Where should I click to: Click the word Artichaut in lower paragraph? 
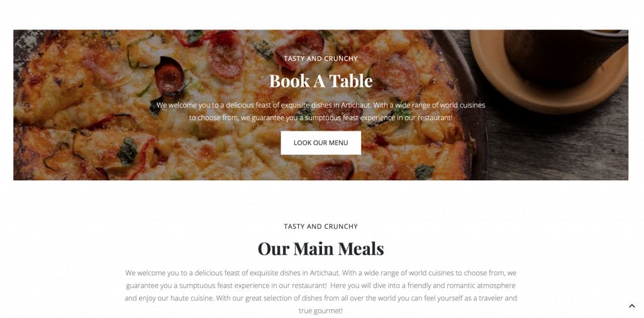325,273
